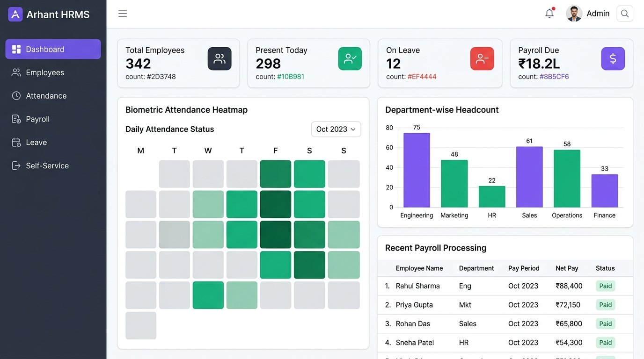Click the On Leave count 12
Image resolution: width=644 pixels, height=359 pixels.
coord(394,64)
